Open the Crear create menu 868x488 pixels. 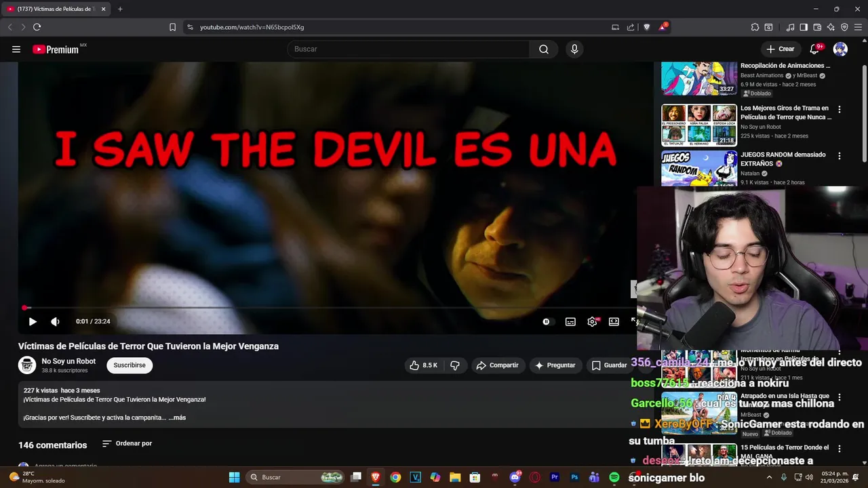(781, 49)
